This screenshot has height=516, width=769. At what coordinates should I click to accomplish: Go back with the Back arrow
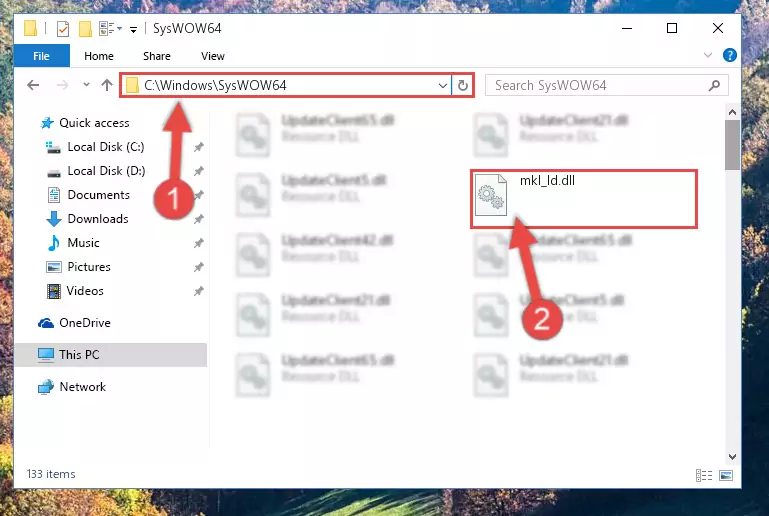pyautogui.click(x=33, y=85)
